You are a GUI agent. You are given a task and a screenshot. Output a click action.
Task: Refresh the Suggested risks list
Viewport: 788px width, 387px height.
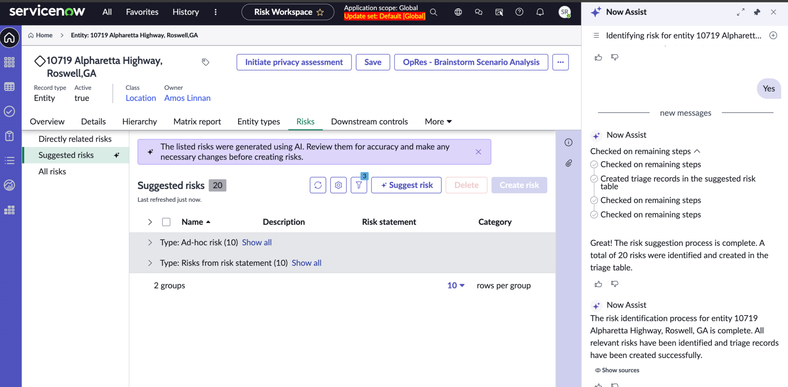point(318,185)
